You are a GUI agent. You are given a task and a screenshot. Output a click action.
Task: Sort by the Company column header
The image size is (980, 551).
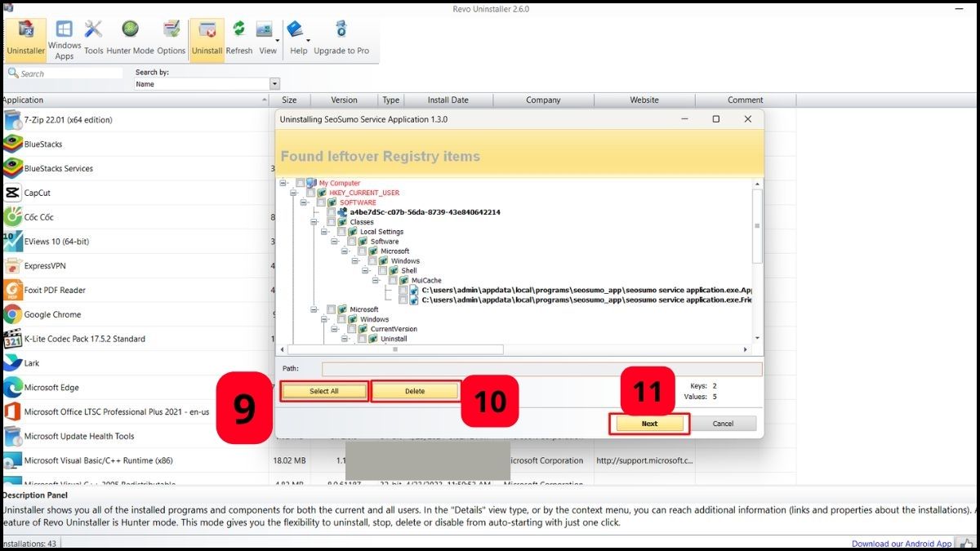click(543, 100)
